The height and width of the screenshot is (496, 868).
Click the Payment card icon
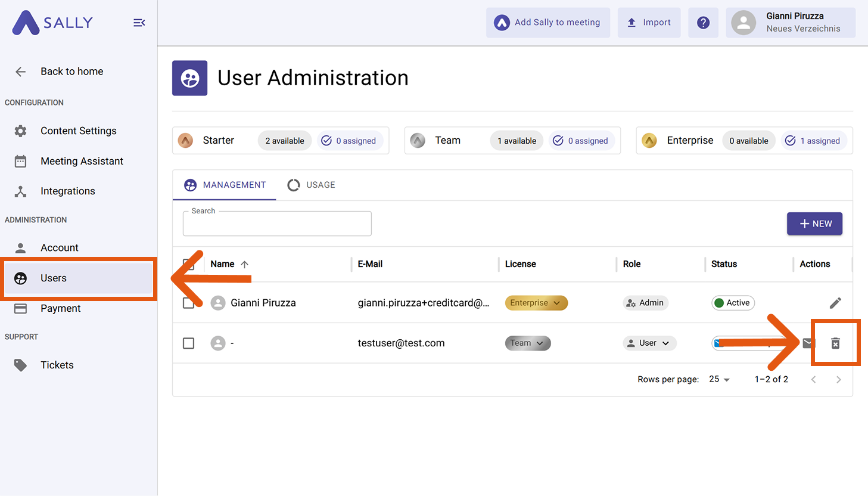coord(20,308)
